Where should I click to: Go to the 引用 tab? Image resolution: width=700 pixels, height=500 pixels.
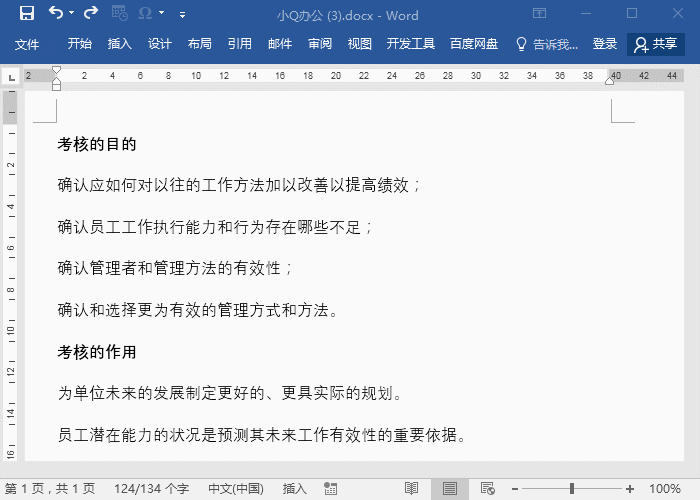pyautogui.click(x=240, y=44)
